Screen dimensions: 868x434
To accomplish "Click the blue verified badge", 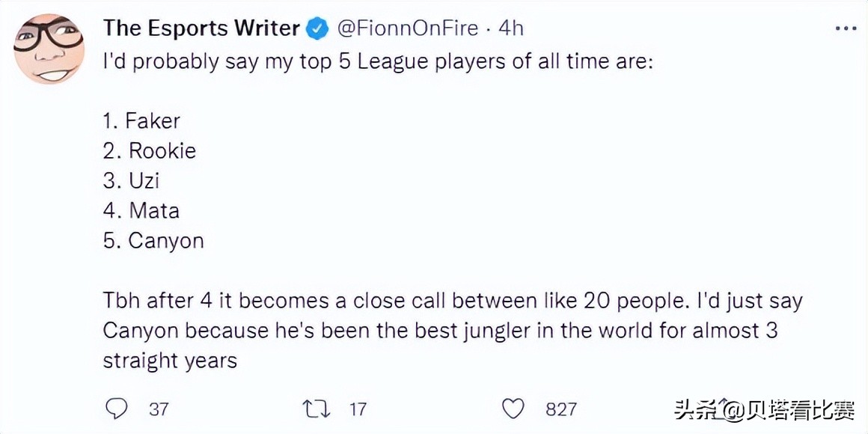I will pyautogui.click(x=319, y=28).
